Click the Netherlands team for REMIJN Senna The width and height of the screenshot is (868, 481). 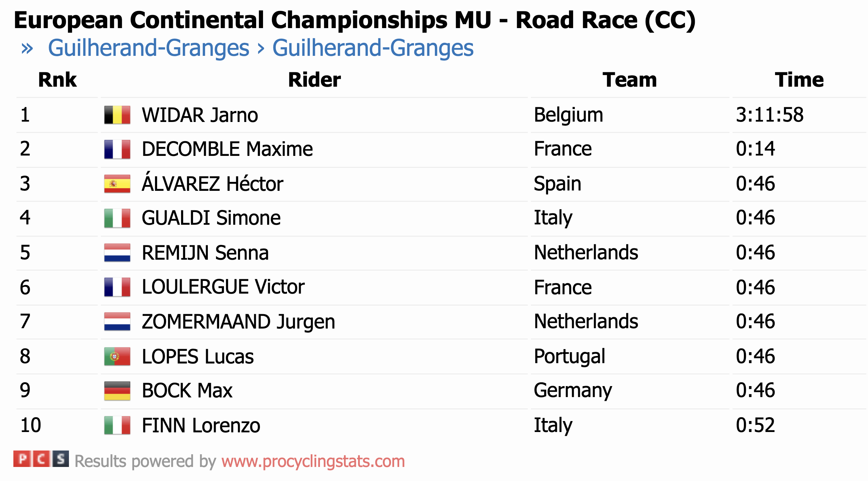pos(586,252)
